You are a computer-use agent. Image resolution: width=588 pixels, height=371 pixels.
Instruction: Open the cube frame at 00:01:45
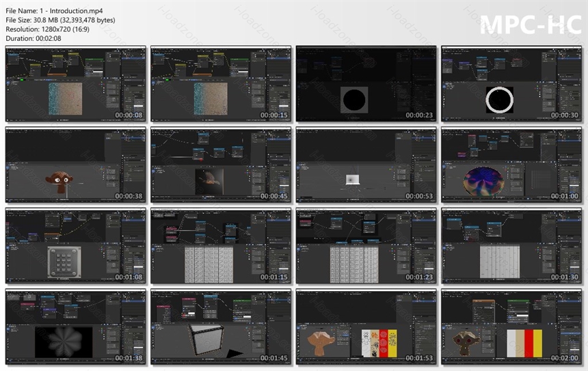(221, 327)
